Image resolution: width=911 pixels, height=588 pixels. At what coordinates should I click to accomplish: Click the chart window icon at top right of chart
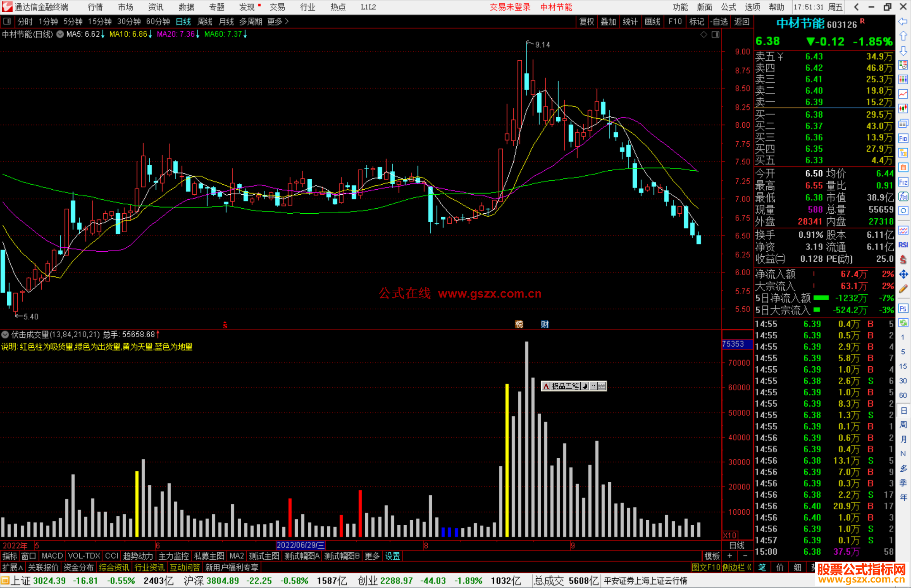(x=715, y=35)
